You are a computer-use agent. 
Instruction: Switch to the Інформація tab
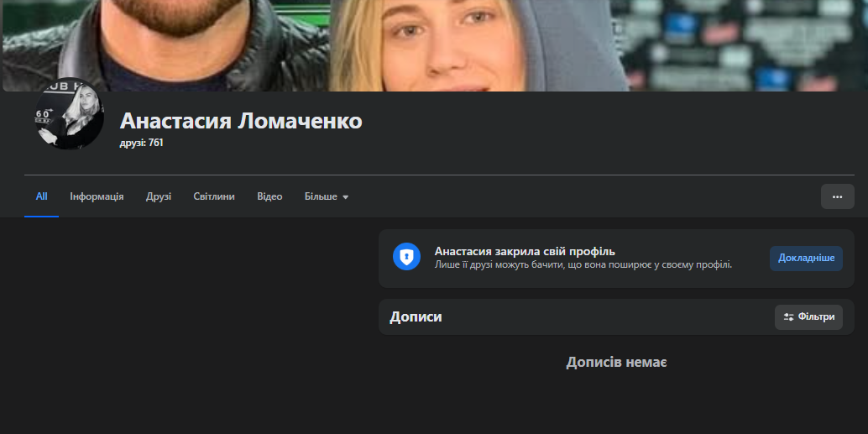97,196
